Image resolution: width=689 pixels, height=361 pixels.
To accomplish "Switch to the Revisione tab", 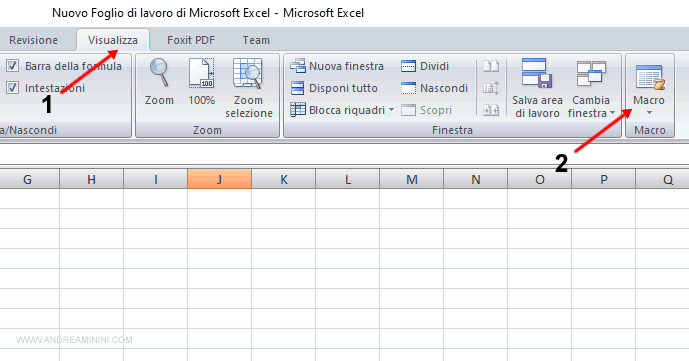I will click(x=33, y=40).
